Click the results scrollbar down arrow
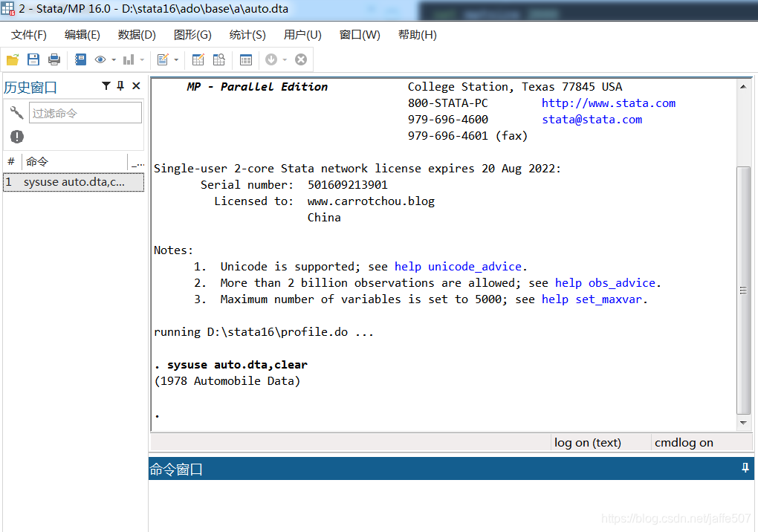Screen dimensions: 758x532 point(743,423)
